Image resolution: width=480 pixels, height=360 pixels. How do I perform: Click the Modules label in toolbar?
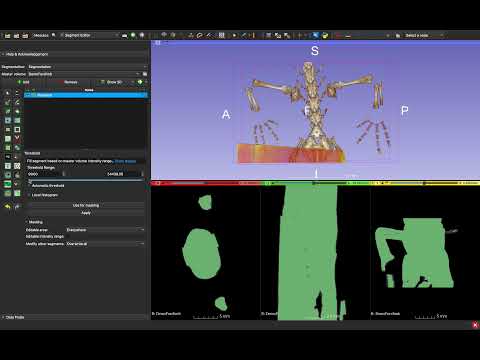[x=41, y=35]
